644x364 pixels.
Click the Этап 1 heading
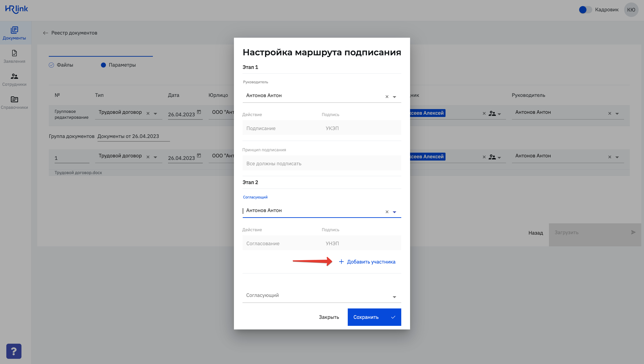(x=250, y=67)
